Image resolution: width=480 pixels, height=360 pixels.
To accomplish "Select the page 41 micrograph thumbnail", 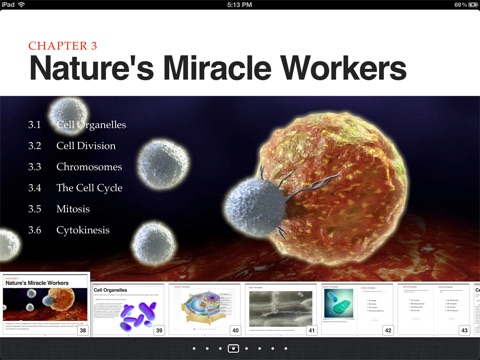I will [x=281, y=309].
